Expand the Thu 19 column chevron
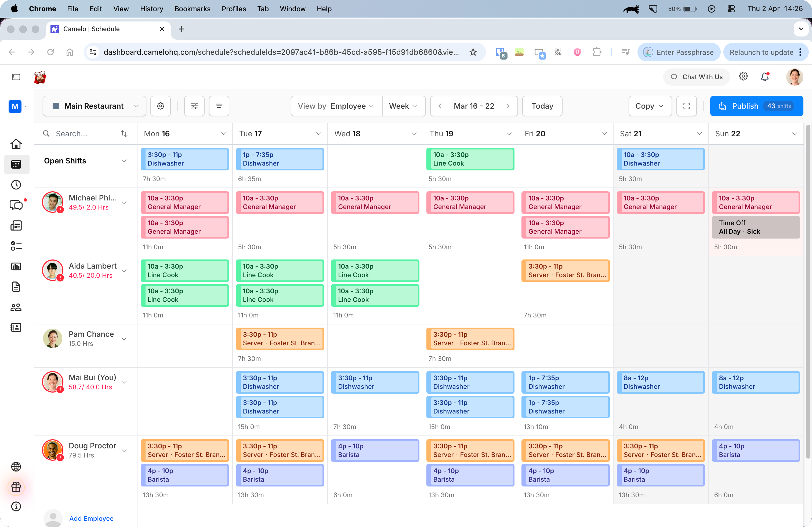The image size is (812, 527). pos(509,134)
